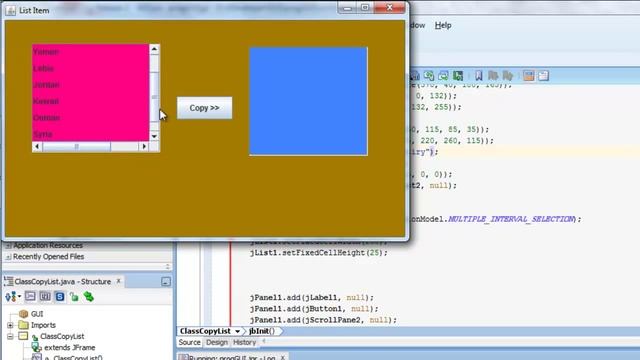Toggle show methods filter in Structure toolbar
Viewport: 640px width, 360px height.
coord(30,297)
